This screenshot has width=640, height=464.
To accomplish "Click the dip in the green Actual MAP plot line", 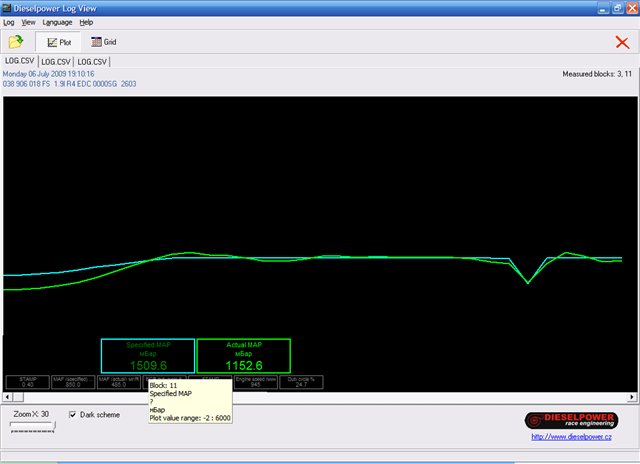I will [528, 282].
